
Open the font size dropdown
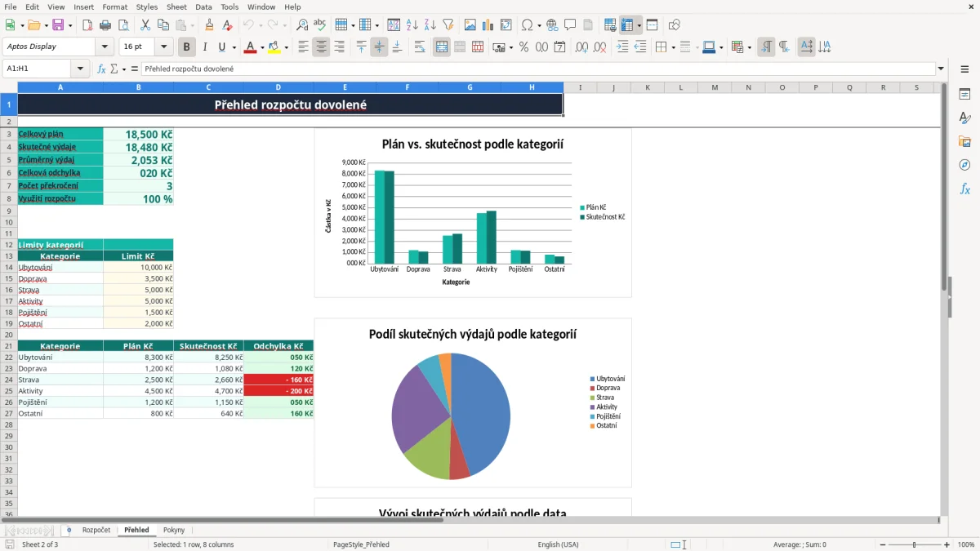[x=164, y=47]
